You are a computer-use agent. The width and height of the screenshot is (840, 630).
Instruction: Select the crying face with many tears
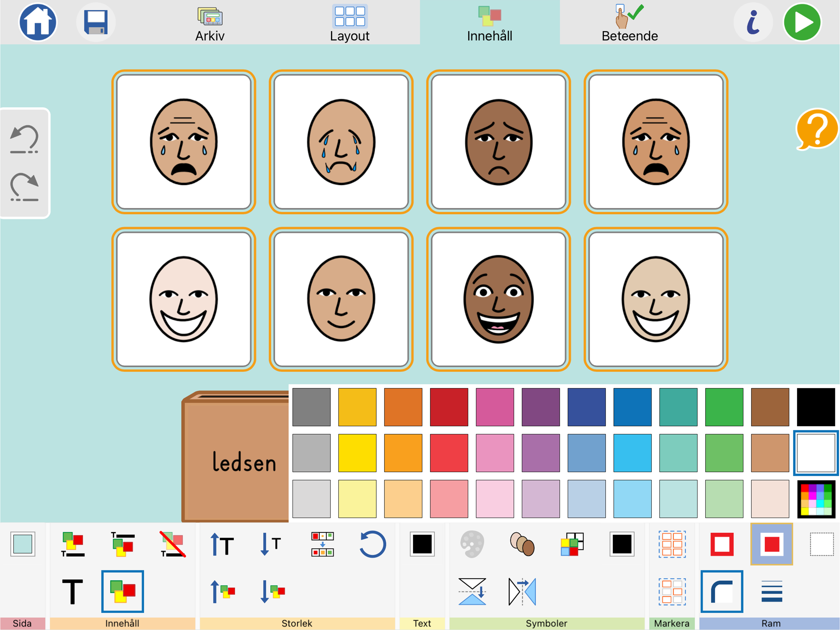click(x=341, y=142)
